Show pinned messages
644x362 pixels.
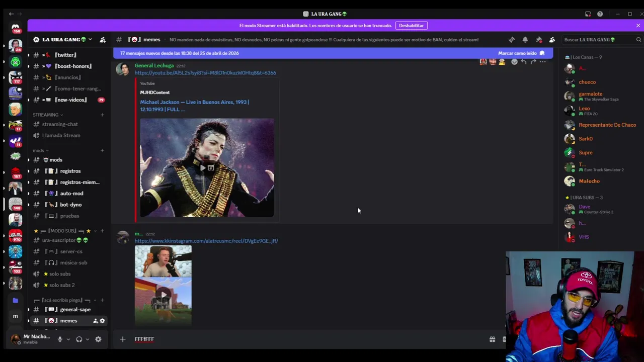pyautogui.click(x=539, y=40)
